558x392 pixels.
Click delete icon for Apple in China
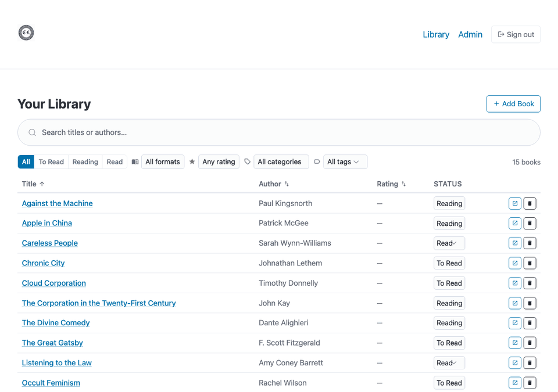click(530, 223)
